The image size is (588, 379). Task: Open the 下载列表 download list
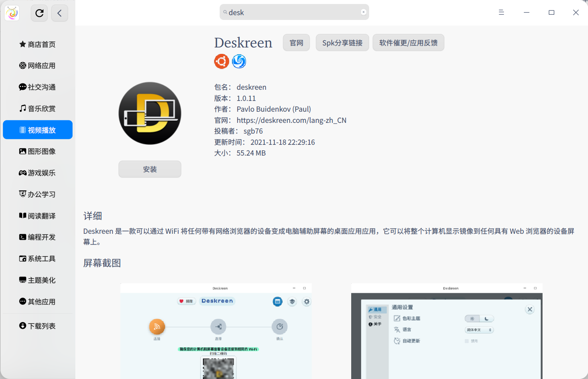click(38, 326)
